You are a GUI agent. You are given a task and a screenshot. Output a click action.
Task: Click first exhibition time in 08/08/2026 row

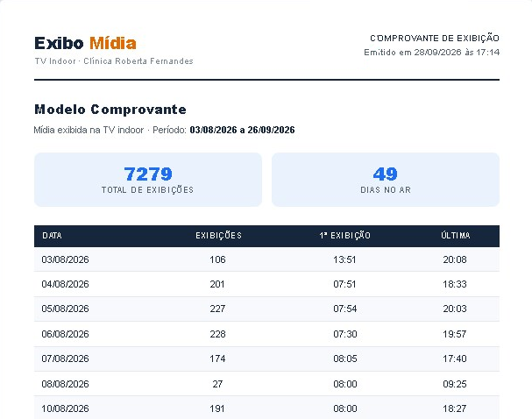click(345, 384)
